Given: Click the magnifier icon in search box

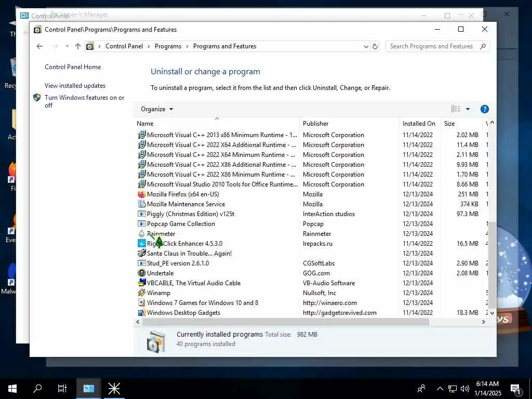Looking at the screenshot, I should pyautogui.click(x=483, y=46).
